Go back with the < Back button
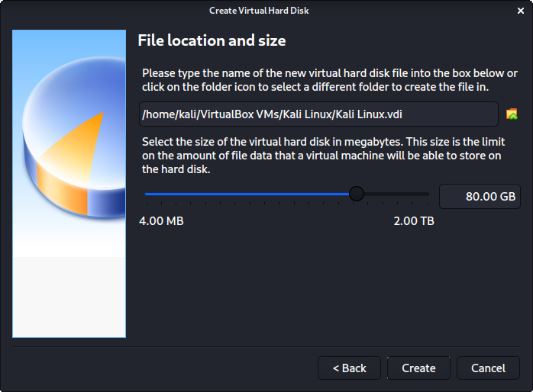This screenshot has height=392, width=533. pyautogui.click(x=350, y=368)
